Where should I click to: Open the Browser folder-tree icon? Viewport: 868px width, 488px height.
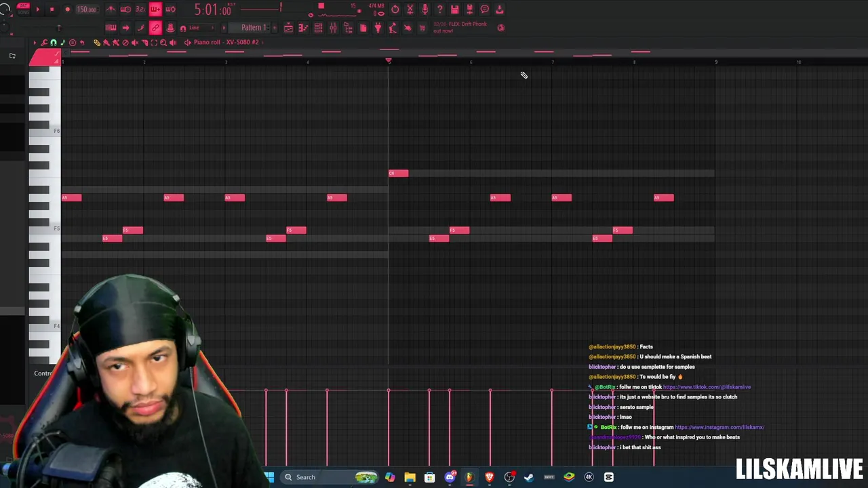point(348,28)
